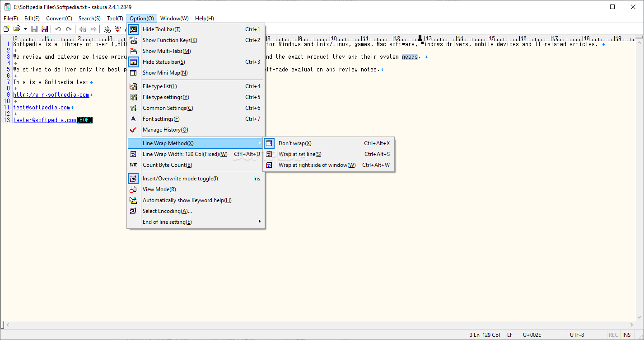Open the Window(W) menu
Image resolution: width=644 pixels, height=340 pixels.
[174, 19]
